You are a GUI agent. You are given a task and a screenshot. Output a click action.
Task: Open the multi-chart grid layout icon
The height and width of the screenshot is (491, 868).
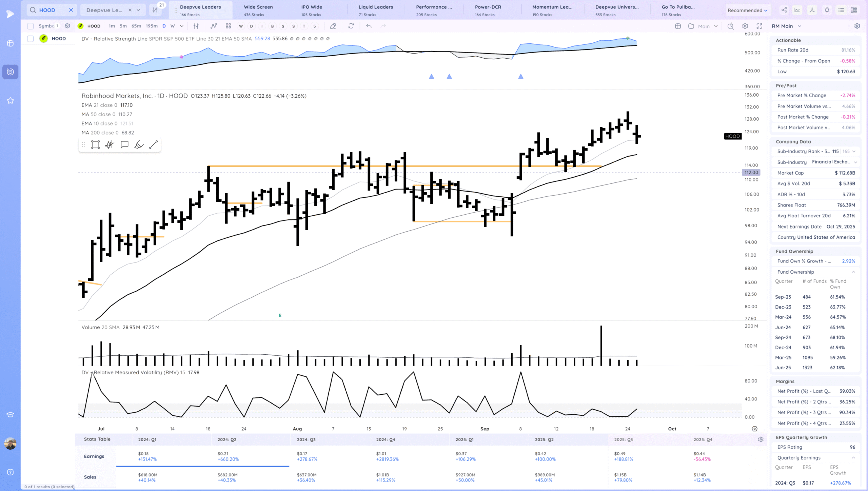pos(228,26)
